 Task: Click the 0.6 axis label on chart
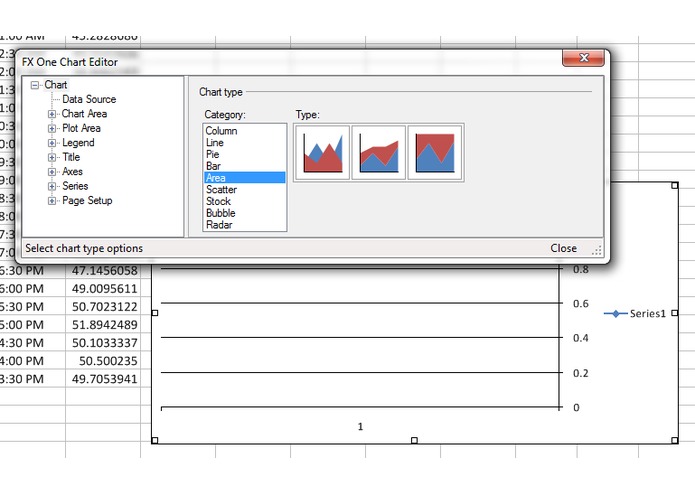(x=581, y=304)
